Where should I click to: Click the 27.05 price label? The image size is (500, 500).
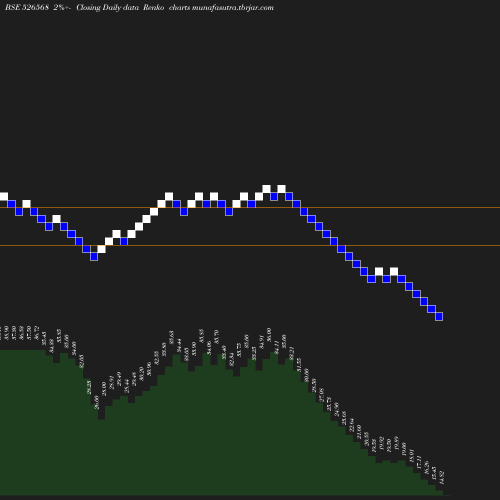[321, 395]
